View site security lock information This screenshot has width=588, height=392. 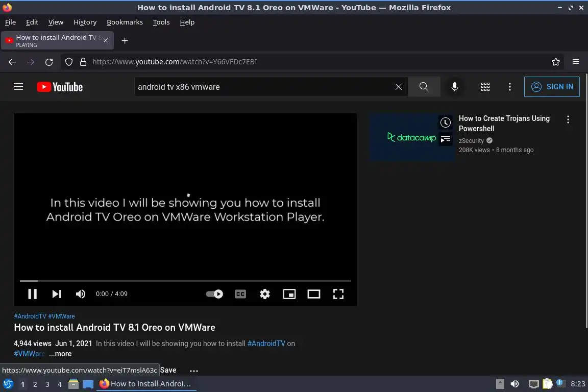pos(83,62)
